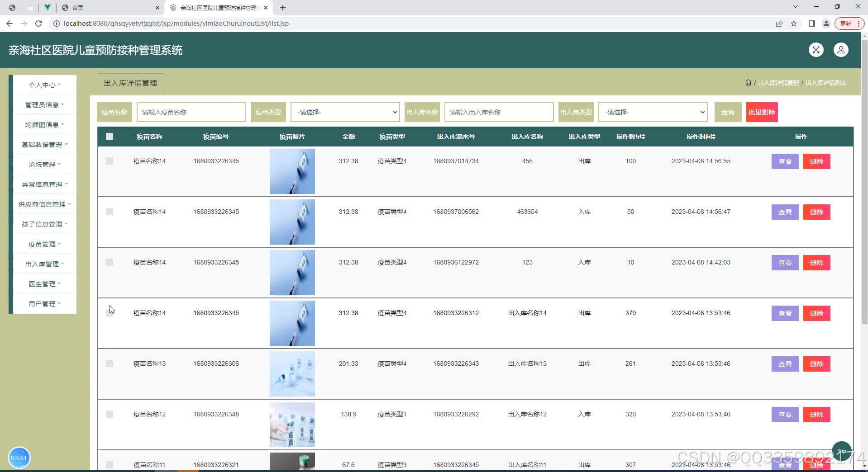Open 出入库管理 menu item
Viewport: 868px width, 472px height.
pyautogui.click(x=44, y=264)
